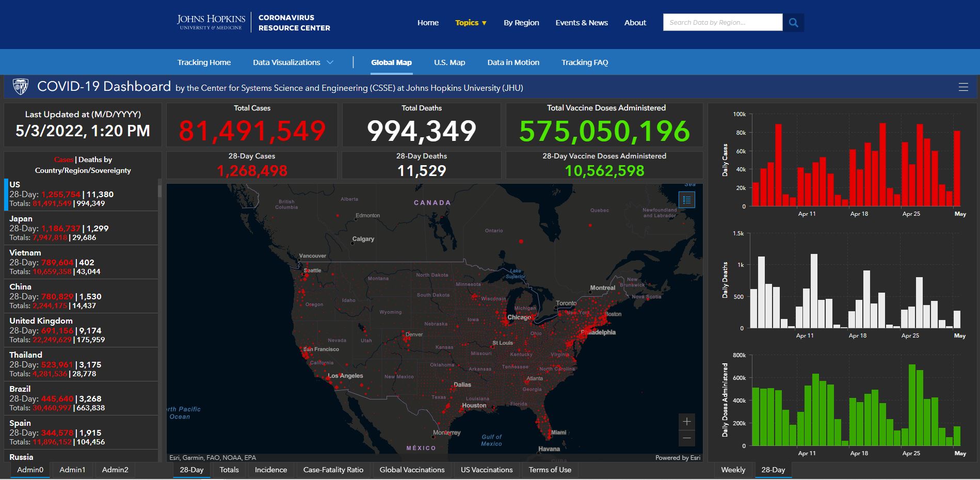Switch to the Totals map tab
Screen dimensions: 980x480
(x=229, y=470)
